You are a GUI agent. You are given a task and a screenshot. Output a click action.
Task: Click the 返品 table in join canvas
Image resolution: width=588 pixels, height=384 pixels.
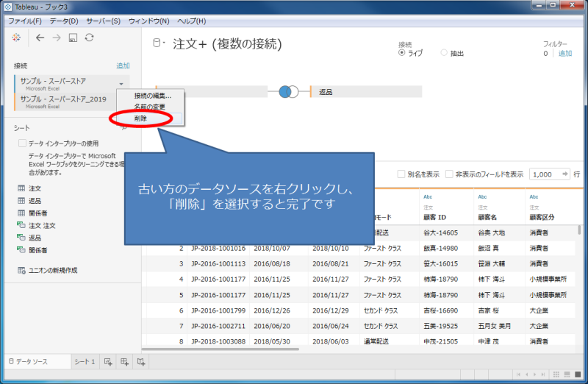366,92
